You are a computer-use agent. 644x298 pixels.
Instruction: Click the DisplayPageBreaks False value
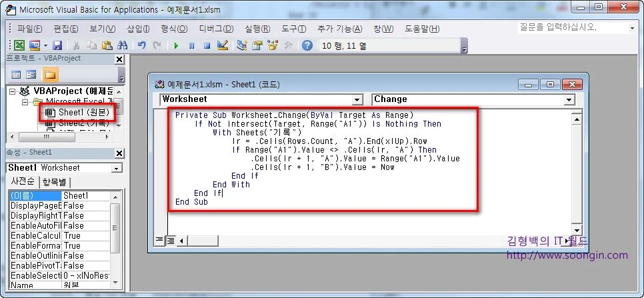tap(86, 205)
